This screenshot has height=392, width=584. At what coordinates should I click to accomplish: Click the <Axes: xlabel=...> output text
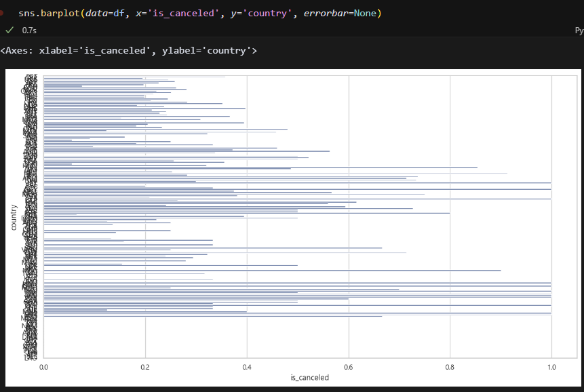(x=129, y=51)
